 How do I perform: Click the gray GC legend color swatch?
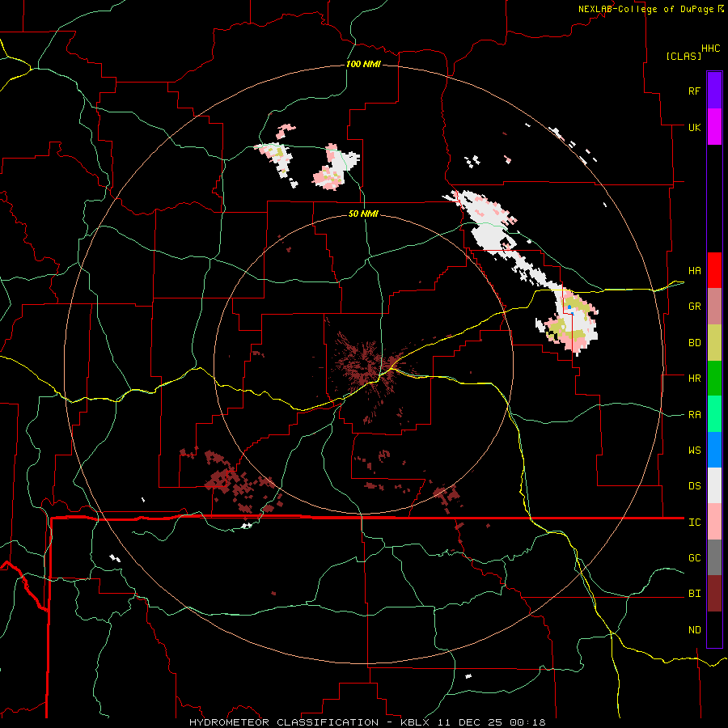coord(714,557)
